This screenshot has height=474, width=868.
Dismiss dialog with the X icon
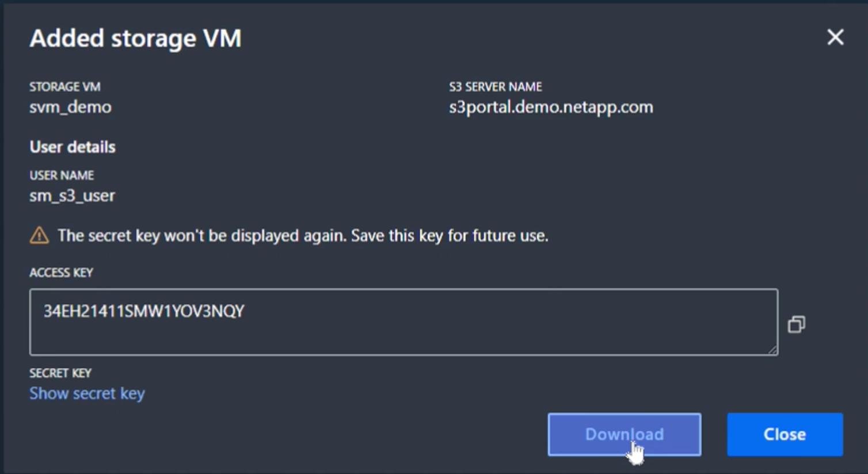pos(835,37)
